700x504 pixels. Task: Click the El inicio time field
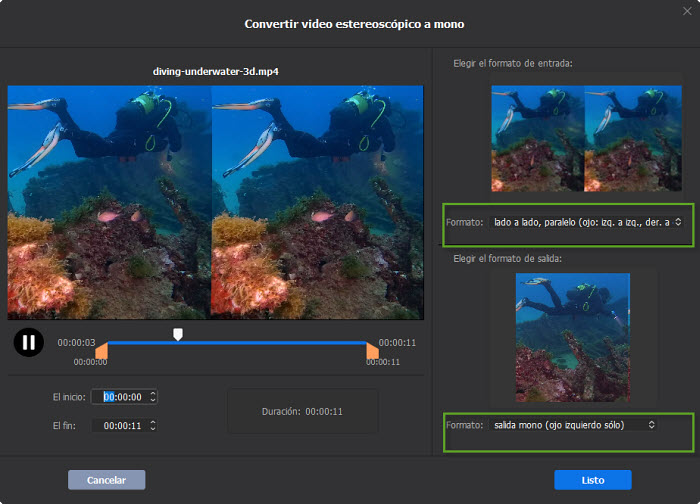tap(121, 397)
